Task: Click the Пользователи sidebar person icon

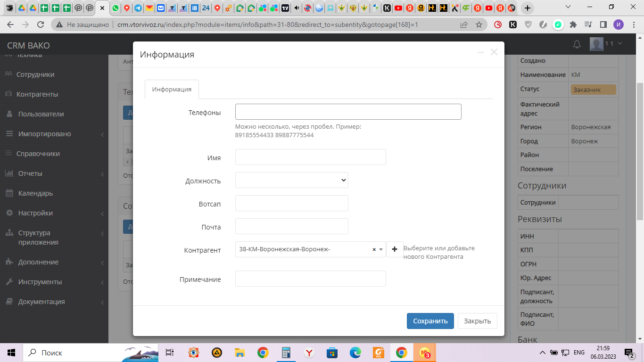Action: [x=9, y=114]
